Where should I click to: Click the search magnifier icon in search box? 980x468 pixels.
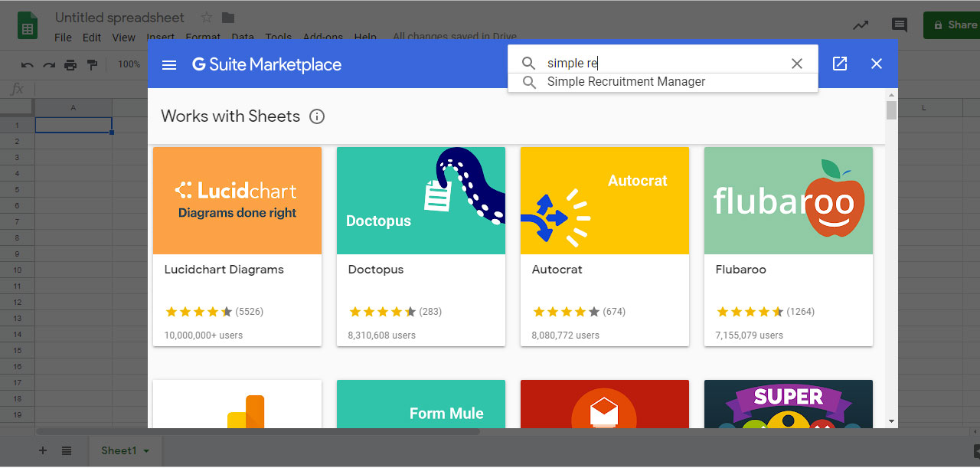coord(528,64)
